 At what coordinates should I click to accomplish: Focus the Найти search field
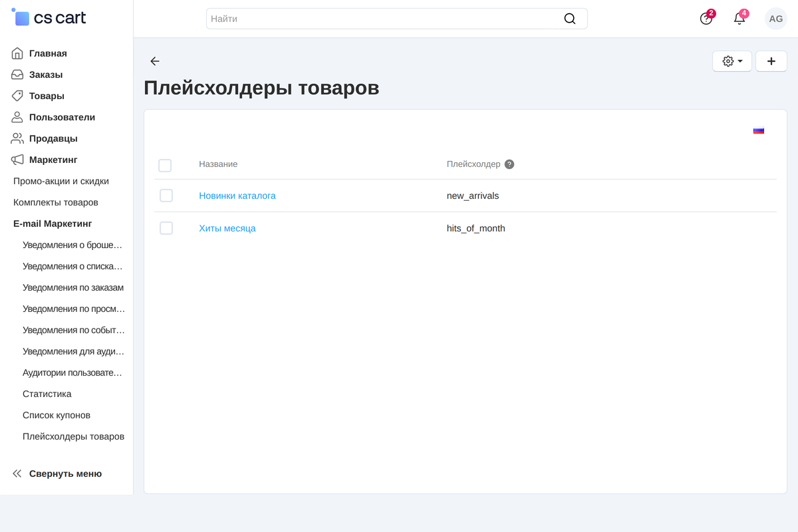point(397,19)
